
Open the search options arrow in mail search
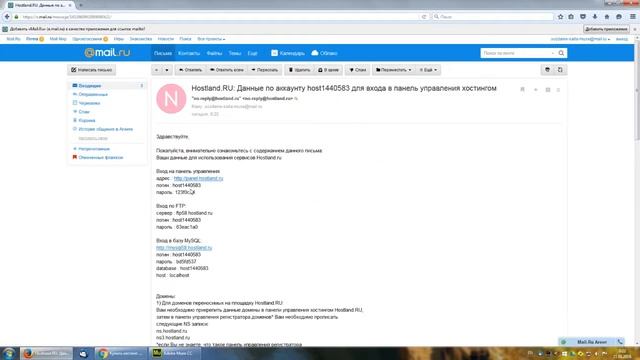point(553,53)
